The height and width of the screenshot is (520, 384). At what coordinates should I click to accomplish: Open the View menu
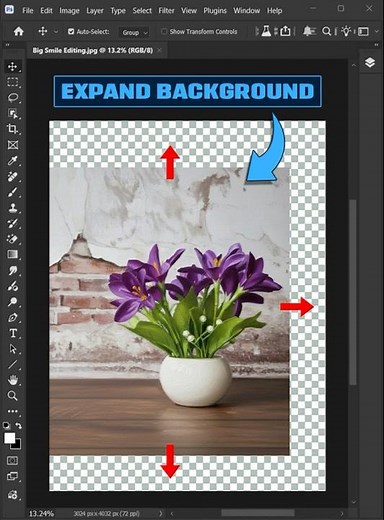tap(189, 11)
